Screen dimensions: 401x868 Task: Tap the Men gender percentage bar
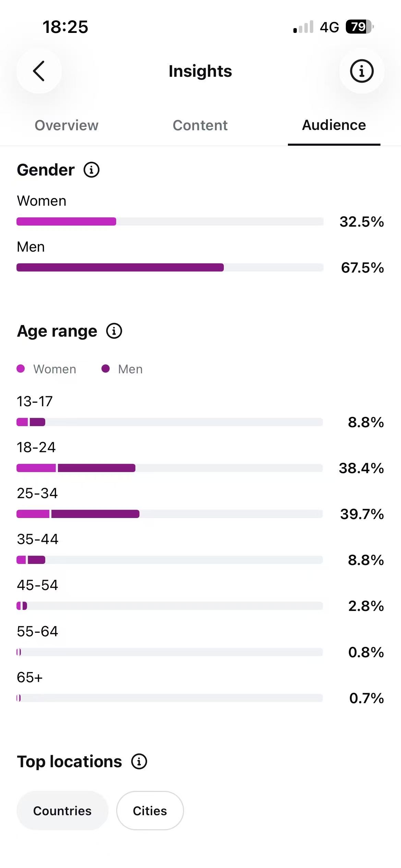(170, 267)
